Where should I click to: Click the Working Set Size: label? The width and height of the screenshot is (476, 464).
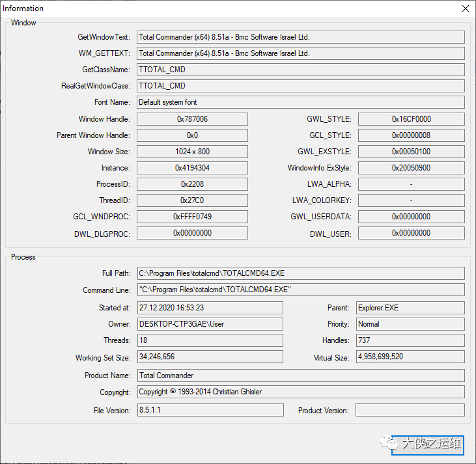pos(103,358)
